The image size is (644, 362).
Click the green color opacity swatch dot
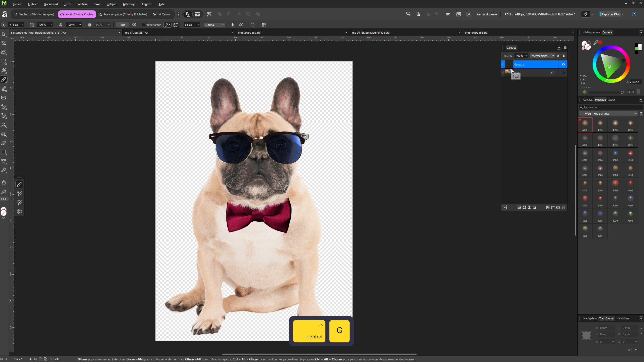pyautogui.click(x=585, y=92)
